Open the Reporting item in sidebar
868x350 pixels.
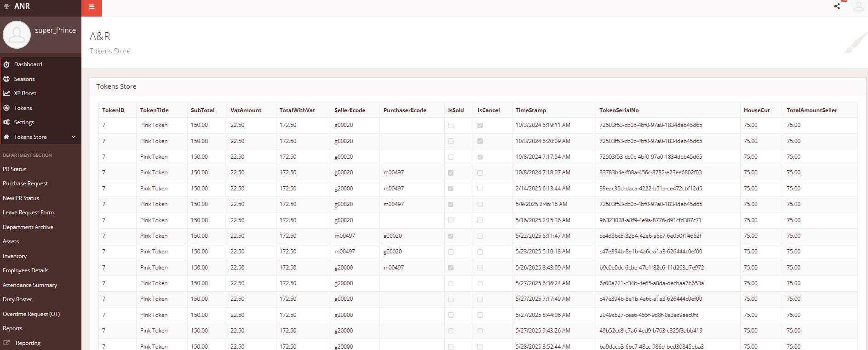pyautogui.click(x=28, y=343)
